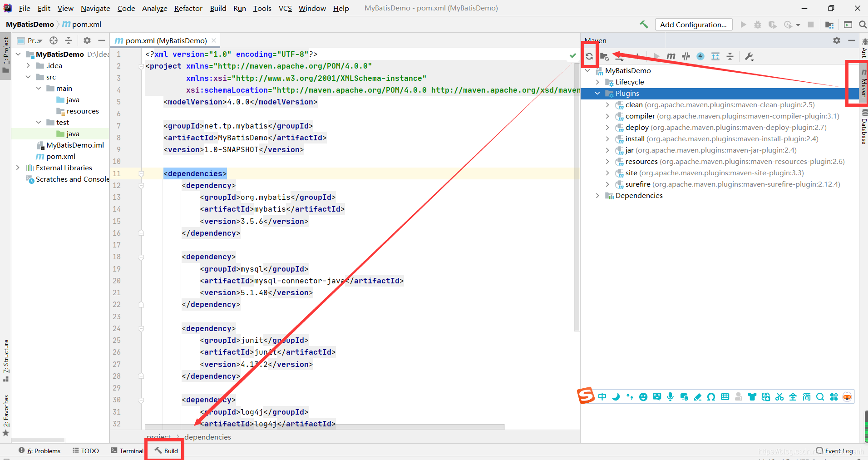This screenshot has height=460, width=868.
Task: Click the editor horizontal scrollbar
Action: (x=325, y=426)
